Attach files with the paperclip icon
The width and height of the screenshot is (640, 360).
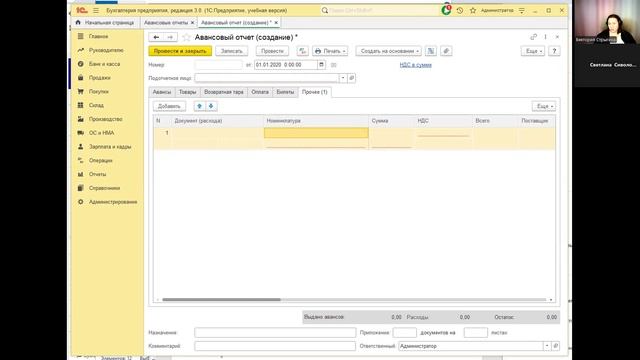(446, 51)
